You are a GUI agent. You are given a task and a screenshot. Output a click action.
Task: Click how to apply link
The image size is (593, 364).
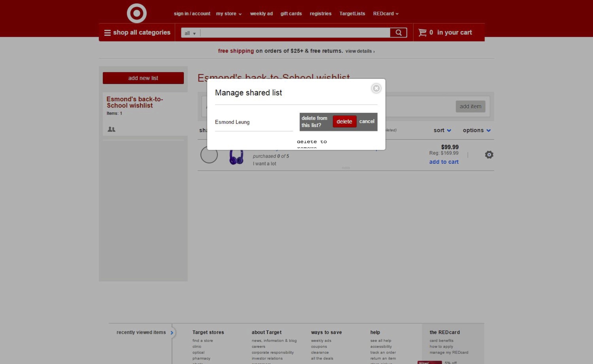coord(441,346)
